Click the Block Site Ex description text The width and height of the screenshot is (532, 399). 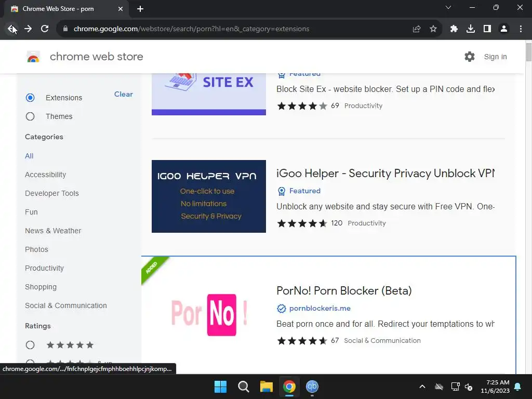[x=385, y=89]
